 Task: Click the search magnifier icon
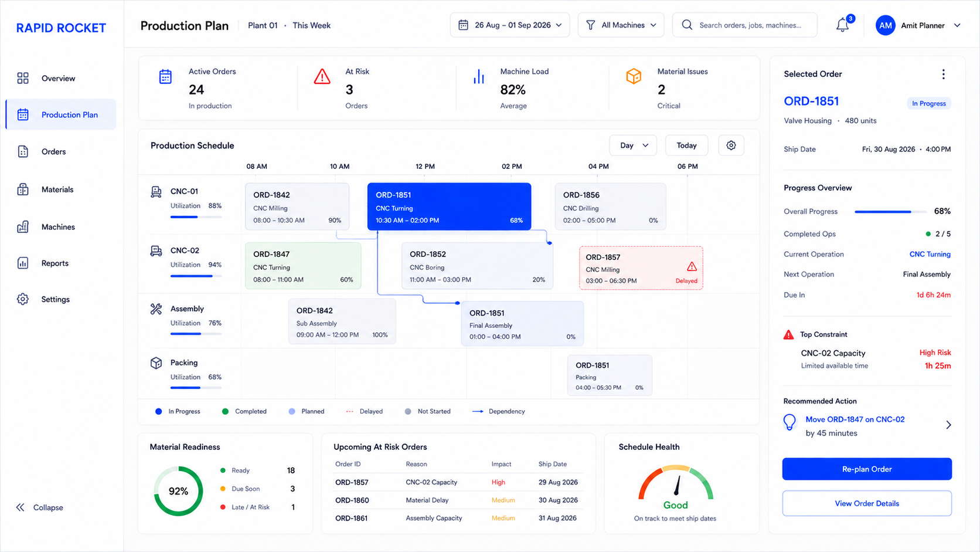coord(687,25)
